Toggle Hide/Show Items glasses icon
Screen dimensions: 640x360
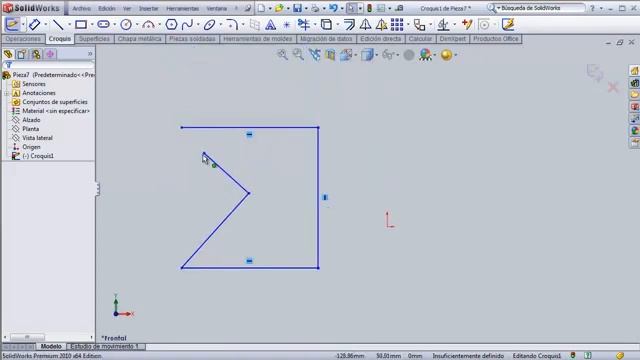(x=388, y=55)
